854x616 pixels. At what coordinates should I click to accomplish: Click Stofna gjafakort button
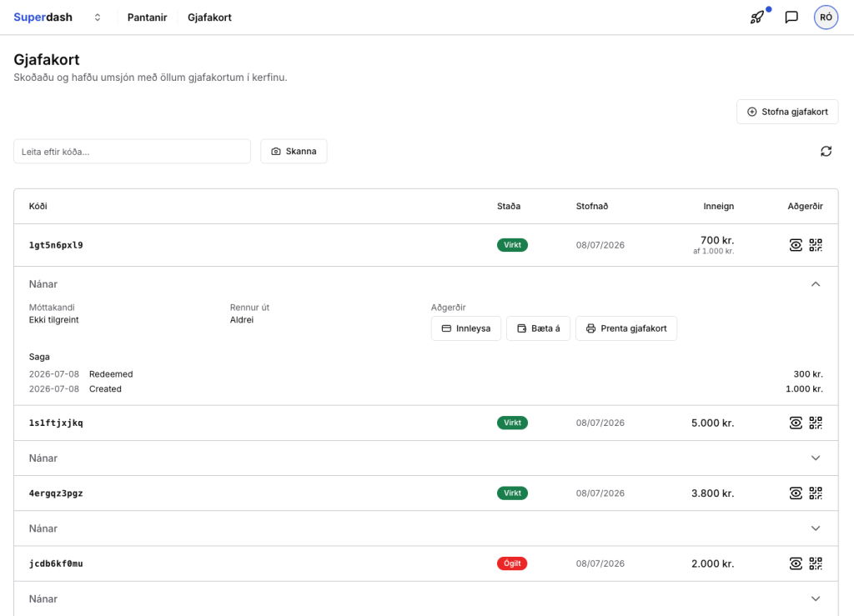coord(787,112)
